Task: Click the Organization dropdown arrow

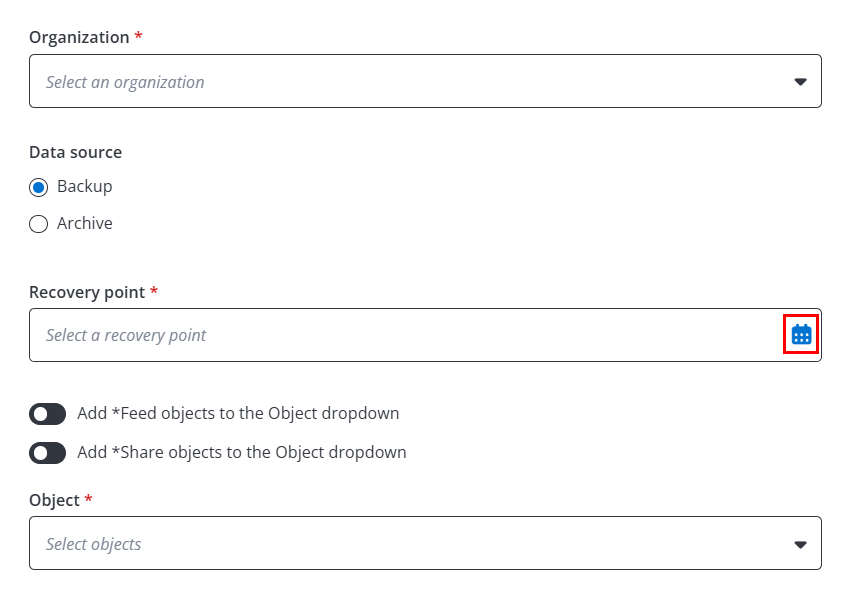Action: point(800,82)
